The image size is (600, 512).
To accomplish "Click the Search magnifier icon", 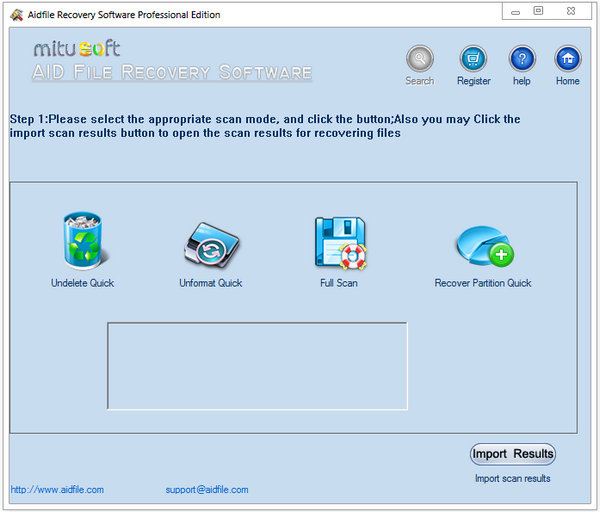I will (x=419, y=58).
